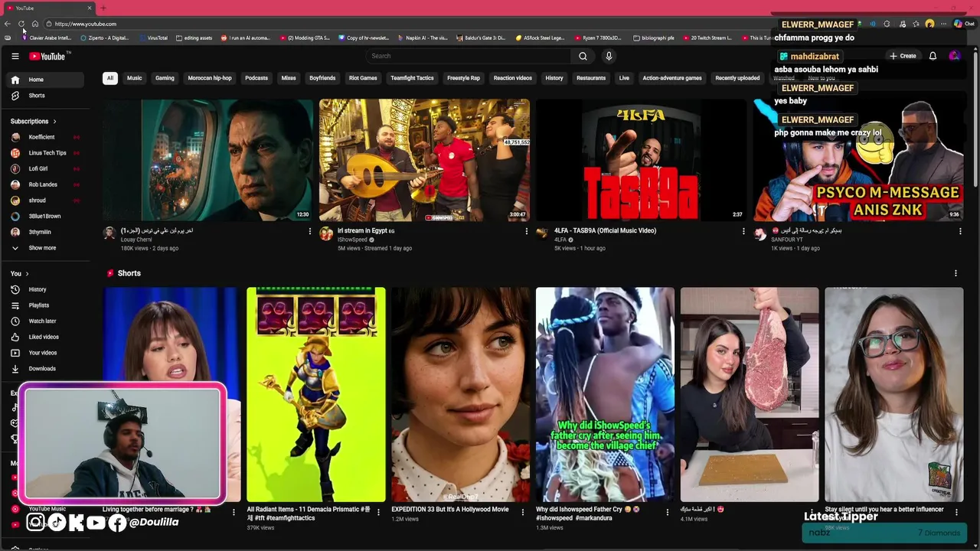The width and height of the screenshot is (980, 551).
Task: Open 4LFA - TASB9A video title
Action: (605, 230)
